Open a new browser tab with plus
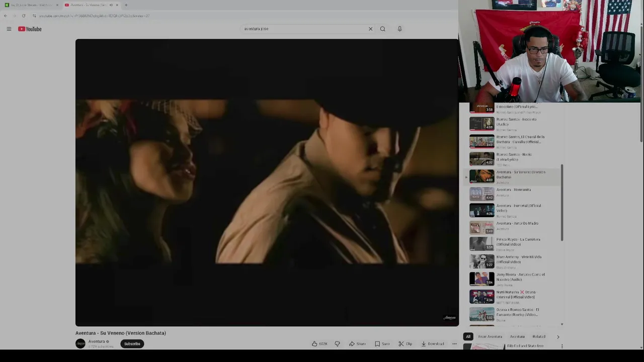Screen dimensions: 644x362 point(126,5)
